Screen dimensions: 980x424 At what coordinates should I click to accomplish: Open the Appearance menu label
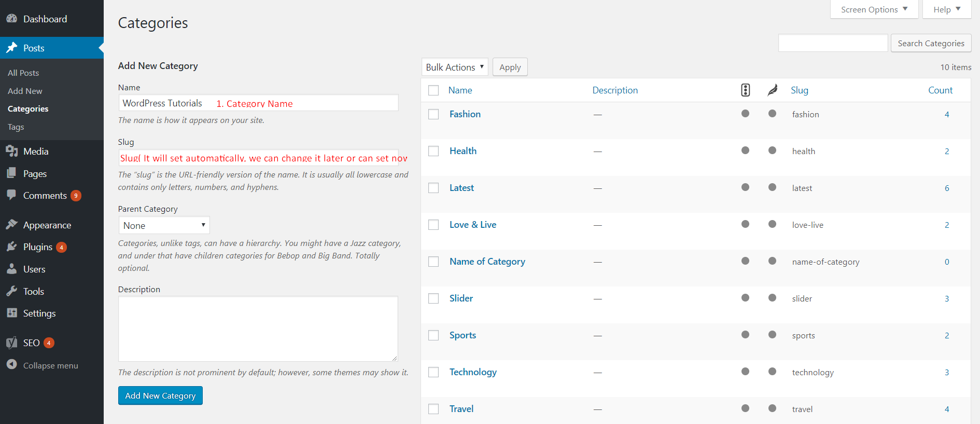[47, 225]
